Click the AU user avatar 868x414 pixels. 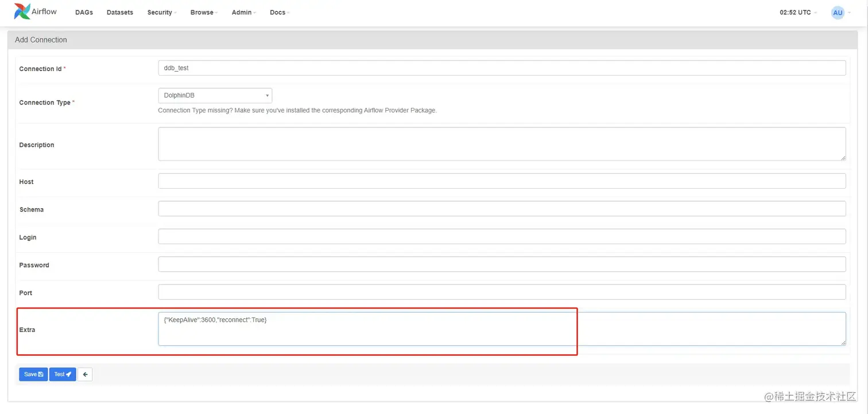838,13
